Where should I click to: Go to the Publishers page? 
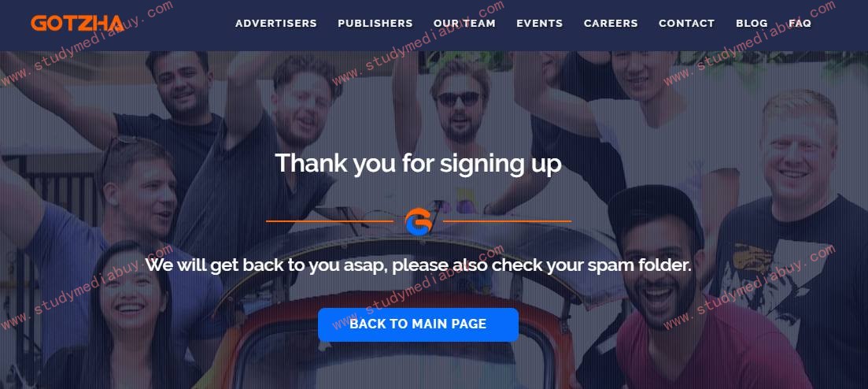[x=375, y=24]
